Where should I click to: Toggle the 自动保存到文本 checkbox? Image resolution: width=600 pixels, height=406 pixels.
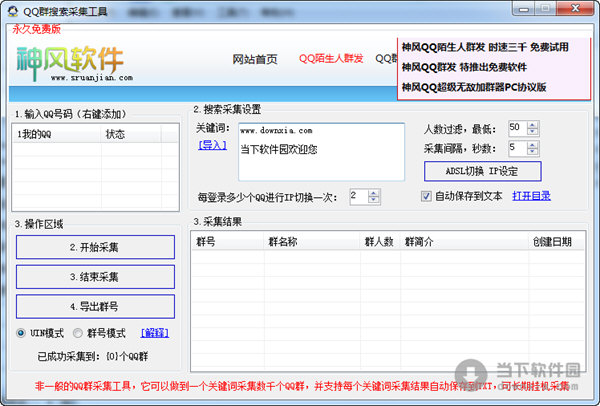[426, 196]
